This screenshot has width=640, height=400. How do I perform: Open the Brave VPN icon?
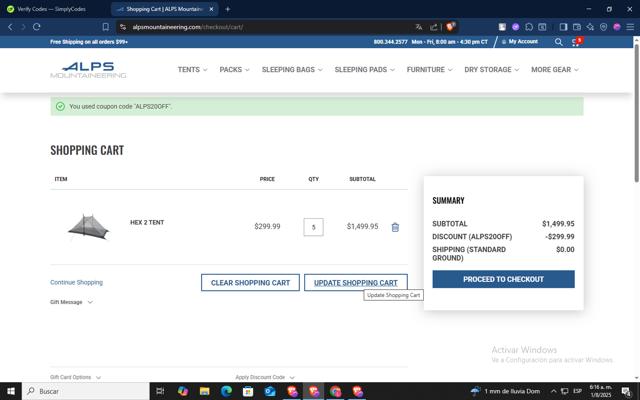click(x=603, y=27)
